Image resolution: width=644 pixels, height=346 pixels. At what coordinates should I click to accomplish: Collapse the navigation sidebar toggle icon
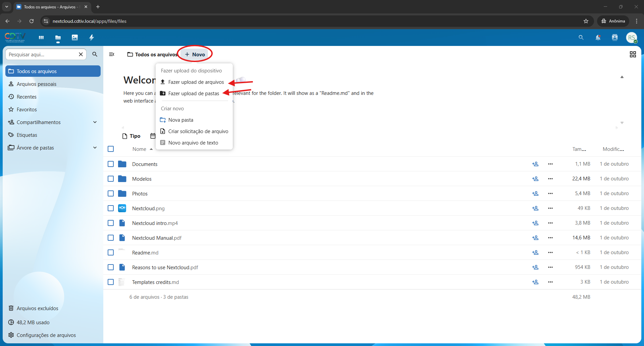112,54
